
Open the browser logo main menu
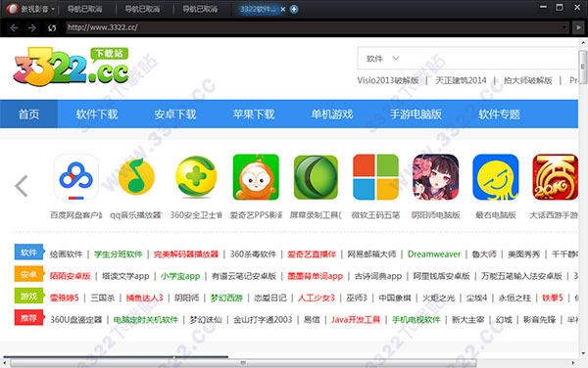30,9
